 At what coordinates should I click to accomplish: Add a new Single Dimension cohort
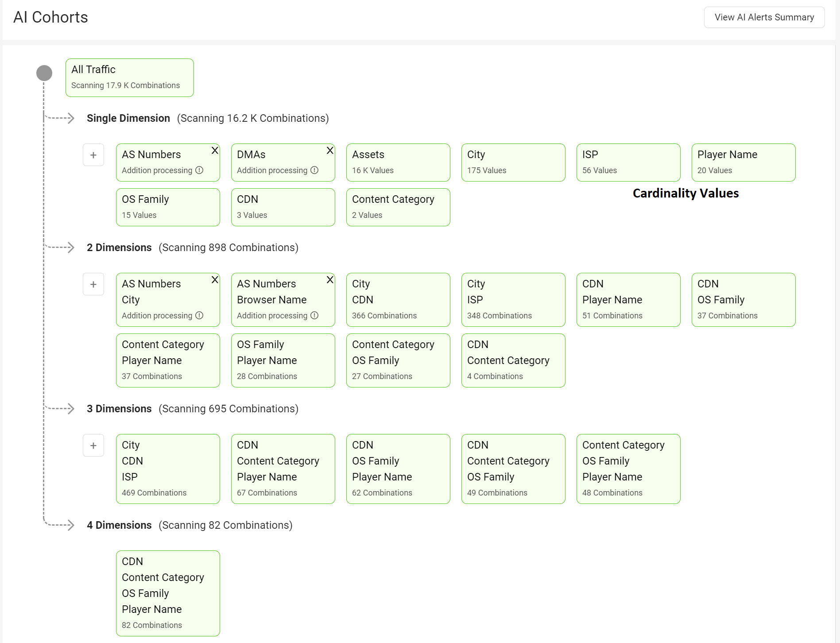(93, 155)
